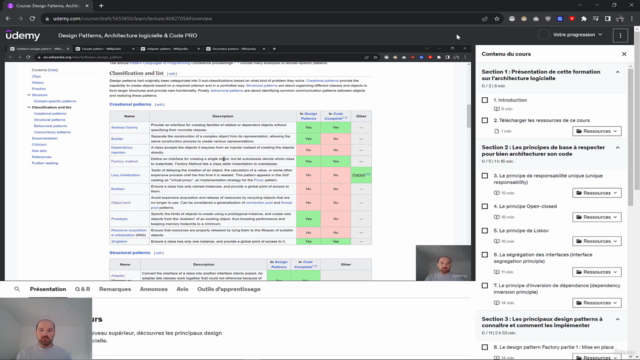Screen dimensions: 640x360
Task: Switch to the Remarques tab
Action: (x=115, y=289)
